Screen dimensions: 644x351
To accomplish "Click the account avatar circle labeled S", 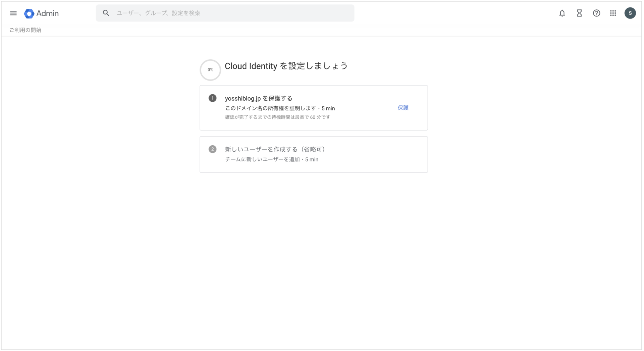I will (x=630, y=13).
